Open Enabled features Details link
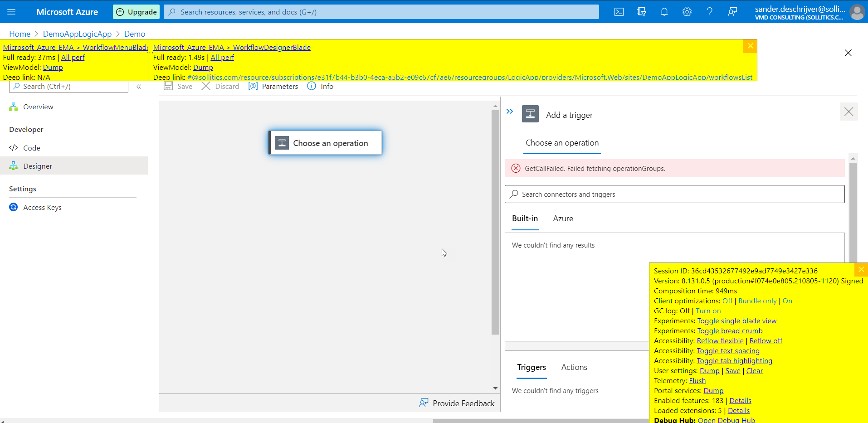The image size is (868, 423). pos(741,401)
